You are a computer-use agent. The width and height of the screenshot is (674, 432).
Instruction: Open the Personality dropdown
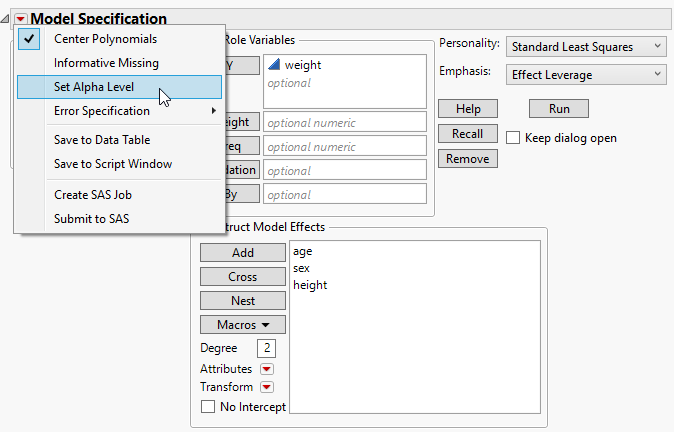585,46
